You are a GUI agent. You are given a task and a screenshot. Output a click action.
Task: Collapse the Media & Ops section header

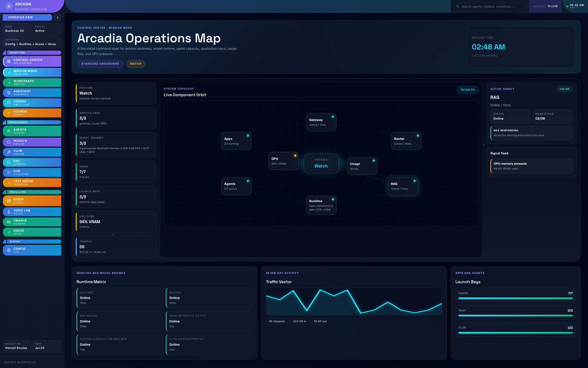(x=32, y=192)
